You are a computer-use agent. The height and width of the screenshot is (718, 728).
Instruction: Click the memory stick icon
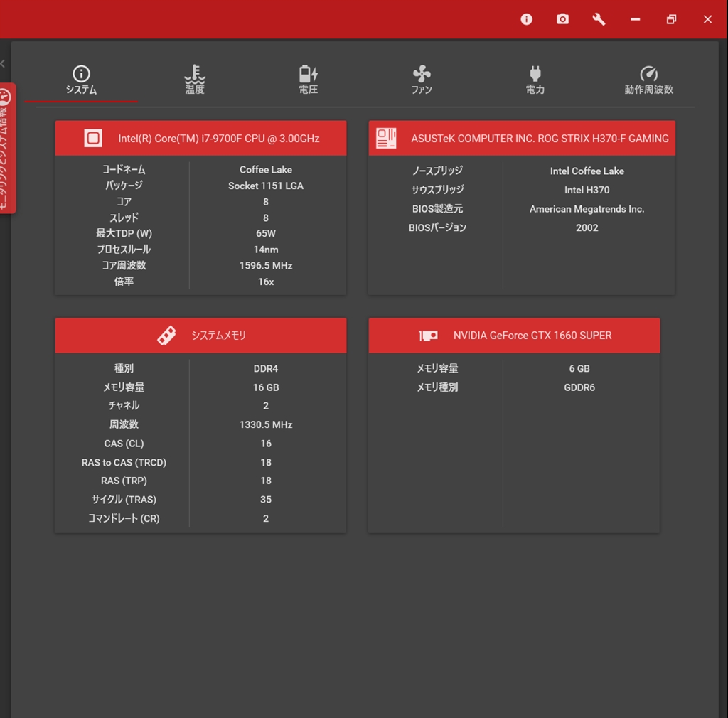pyautogui.click(x=166, y=335)
